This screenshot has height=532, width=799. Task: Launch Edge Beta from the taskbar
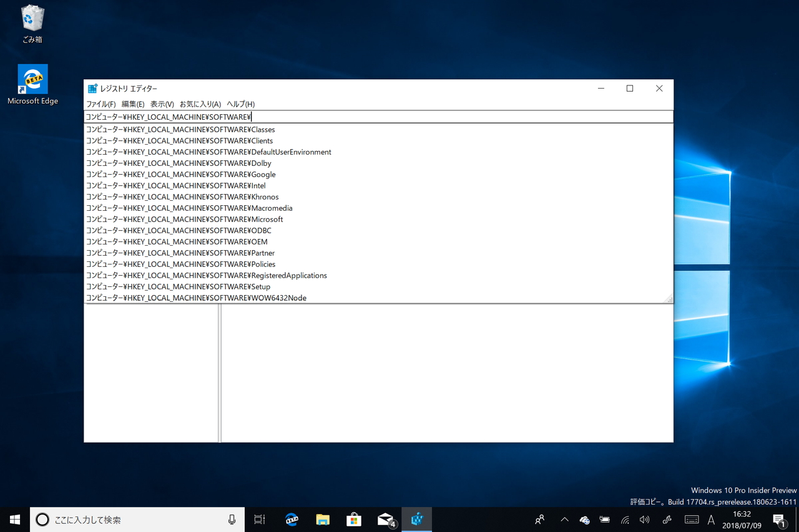tap(292, 520)
